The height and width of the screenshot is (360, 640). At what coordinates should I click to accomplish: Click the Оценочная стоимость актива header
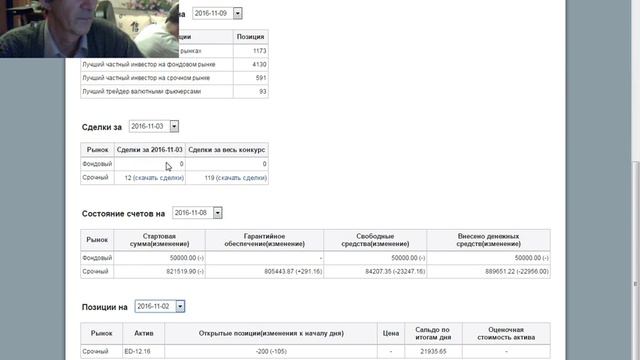tap(506, 333)
